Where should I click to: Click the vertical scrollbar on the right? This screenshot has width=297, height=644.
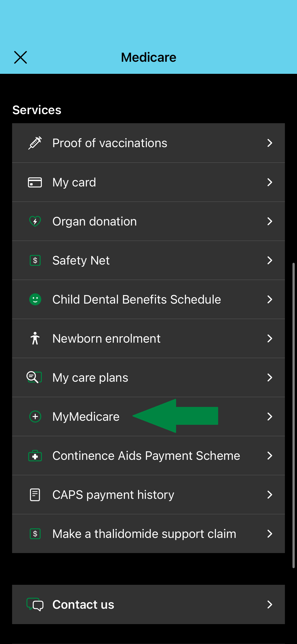click(x=293, y=415)
